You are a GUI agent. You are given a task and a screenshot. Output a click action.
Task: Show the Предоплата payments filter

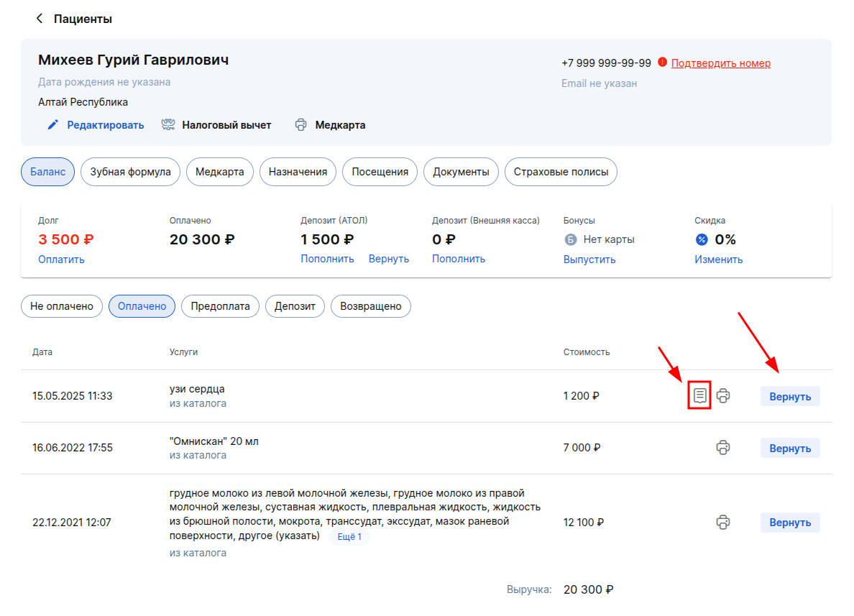[x=220, y=306]
